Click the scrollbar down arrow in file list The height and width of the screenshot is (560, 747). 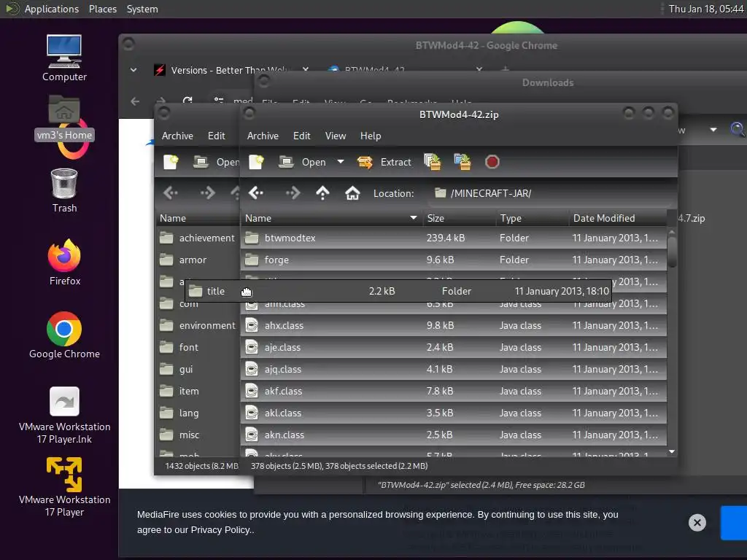(672, 451)
